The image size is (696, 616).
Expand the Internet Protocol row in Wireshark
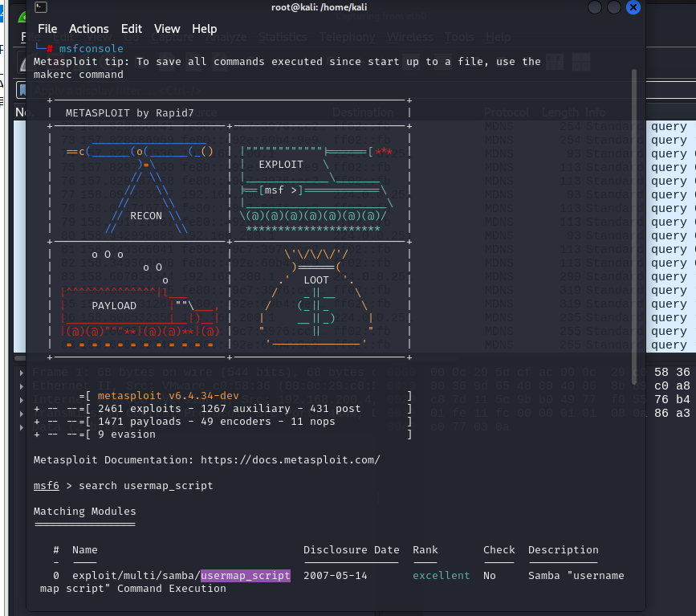click(x=21, y=400)
